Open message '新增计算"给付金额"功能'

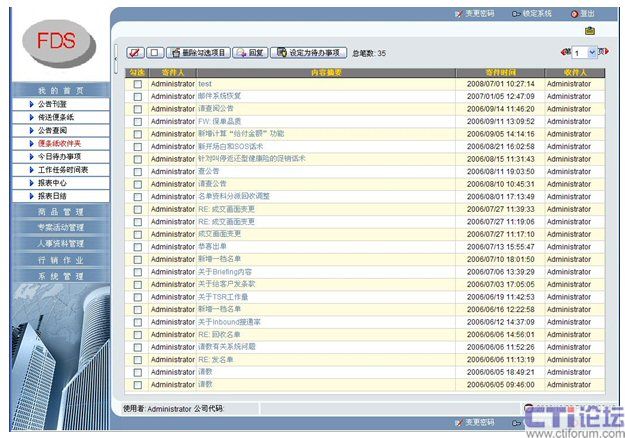[x=241, y=133]
